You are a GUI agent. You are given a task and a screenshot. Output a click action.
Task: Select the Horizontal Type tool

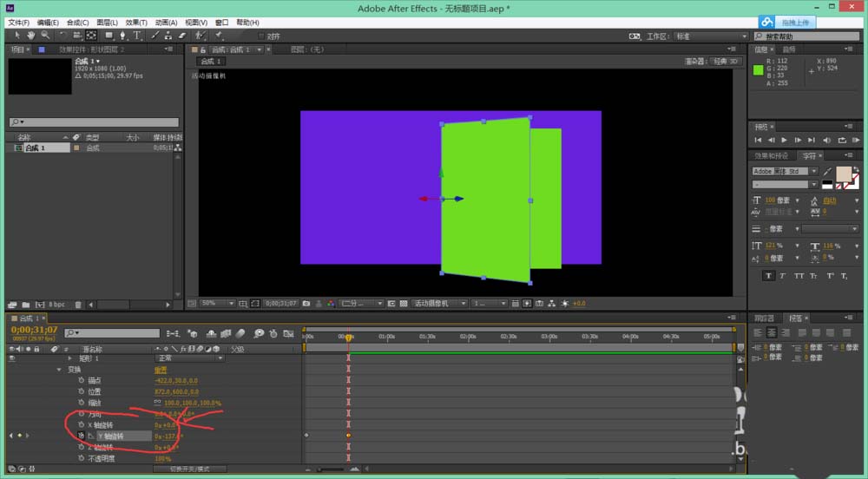(136, 36)
